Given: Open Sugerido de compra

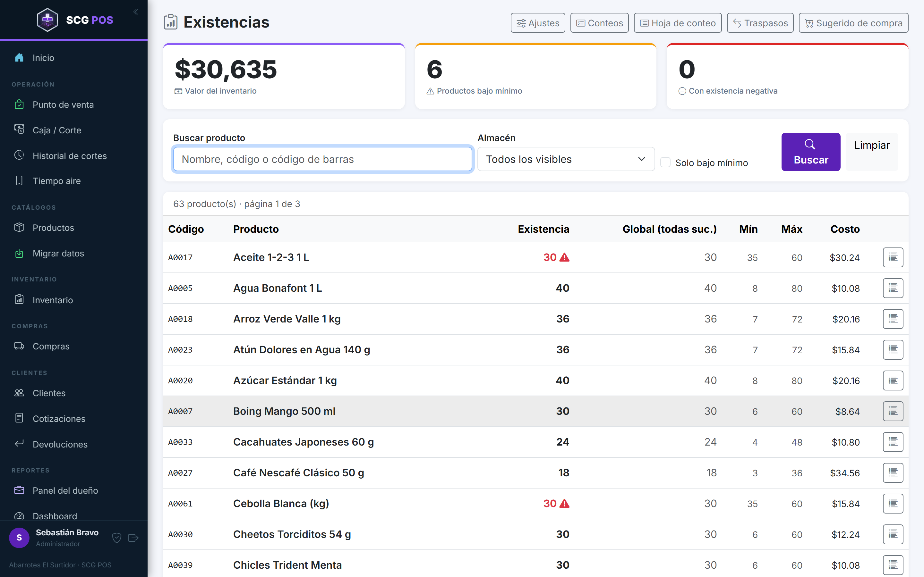Looking at the screenshot, I should (853, 23).
